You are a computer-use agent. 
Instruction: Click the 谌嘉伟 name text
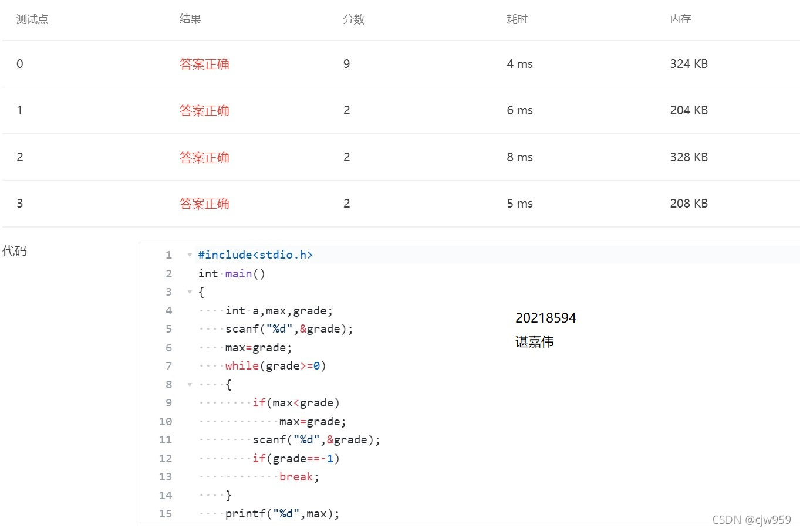tap(535, 342)
